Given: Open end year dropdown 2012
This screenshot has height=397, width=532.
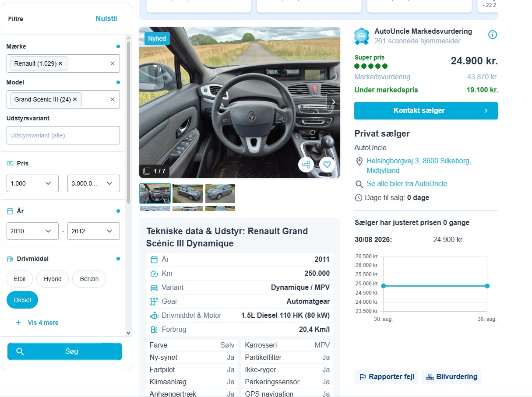Looking at the screenshot, I should click(93, 231).
